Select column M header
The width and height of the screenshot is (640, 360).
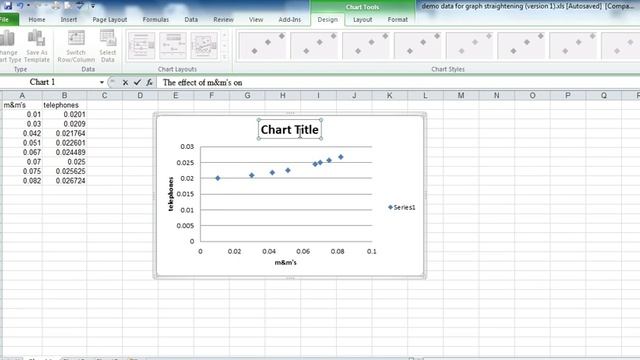tap(461, 96)
